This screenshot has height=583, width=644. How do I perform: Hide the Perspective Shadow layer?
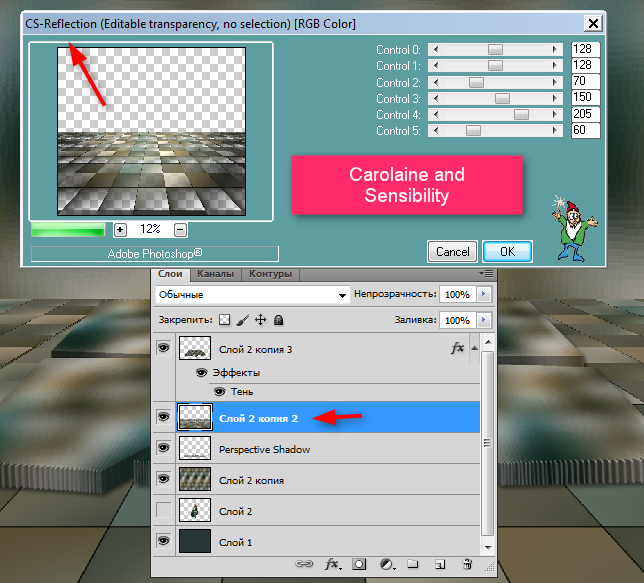pos(163,448)
